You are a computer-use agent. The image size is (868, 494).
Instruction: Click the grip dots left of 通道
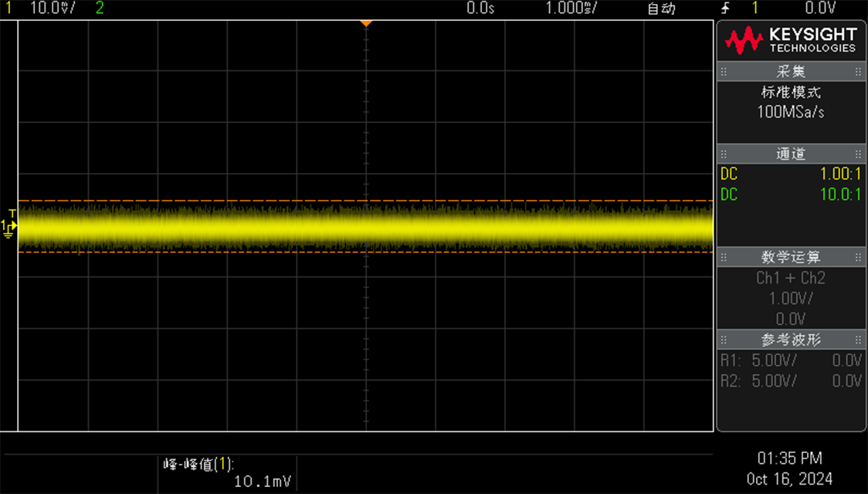pos(724,154)
